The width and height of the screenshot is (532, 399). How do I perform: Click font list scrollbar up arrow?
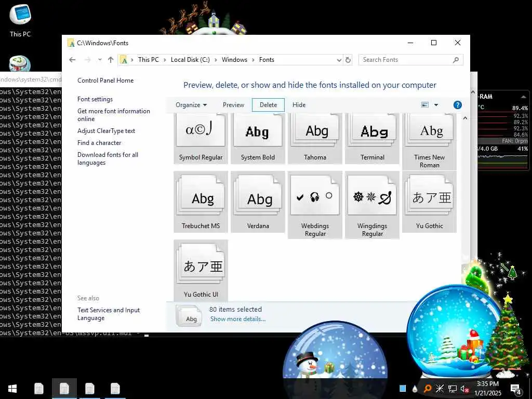465,118
